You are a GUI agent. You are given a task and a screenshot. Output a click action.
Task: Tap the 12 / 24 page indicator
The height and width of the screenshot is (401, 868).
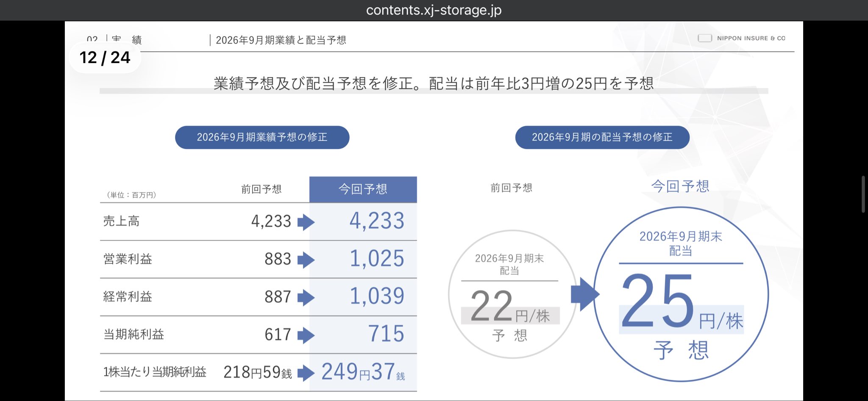pos(105,58)
